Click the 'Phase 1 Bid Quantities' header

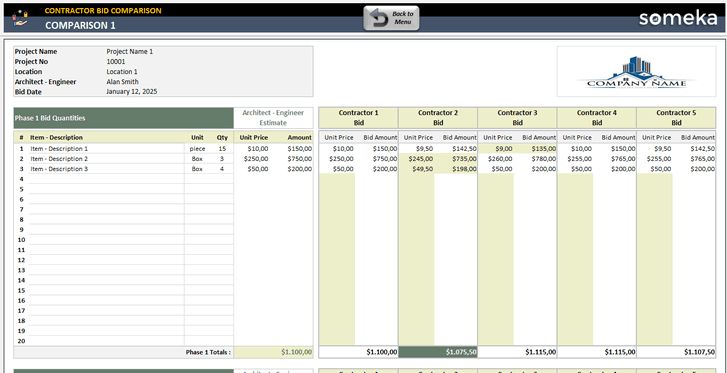[x=123, y=118]
